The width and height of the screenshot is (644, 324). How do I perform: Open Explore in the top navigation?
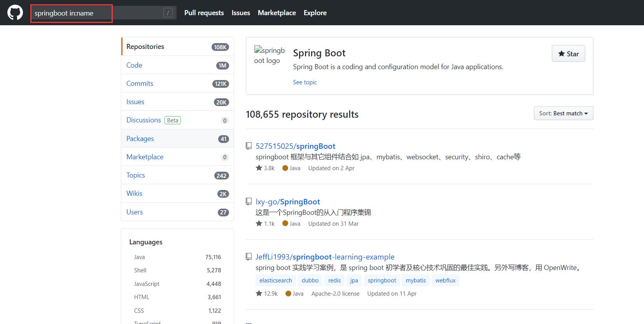pos(315,13)
